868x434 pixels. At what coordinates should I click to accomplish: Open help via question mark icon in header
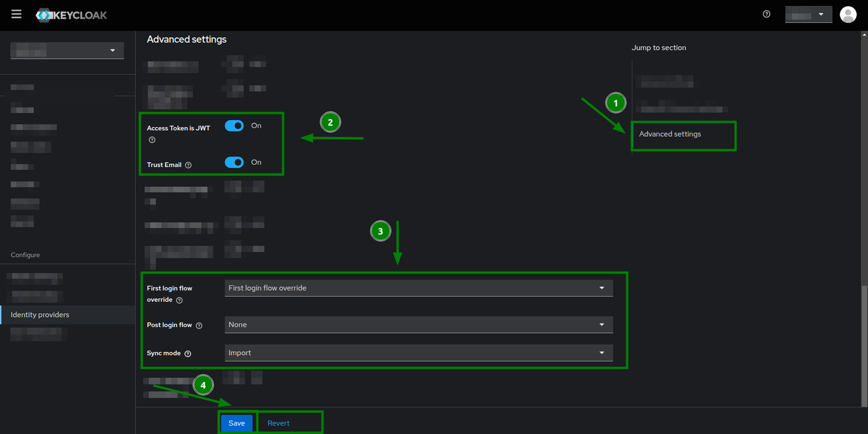tap(766, 13)
